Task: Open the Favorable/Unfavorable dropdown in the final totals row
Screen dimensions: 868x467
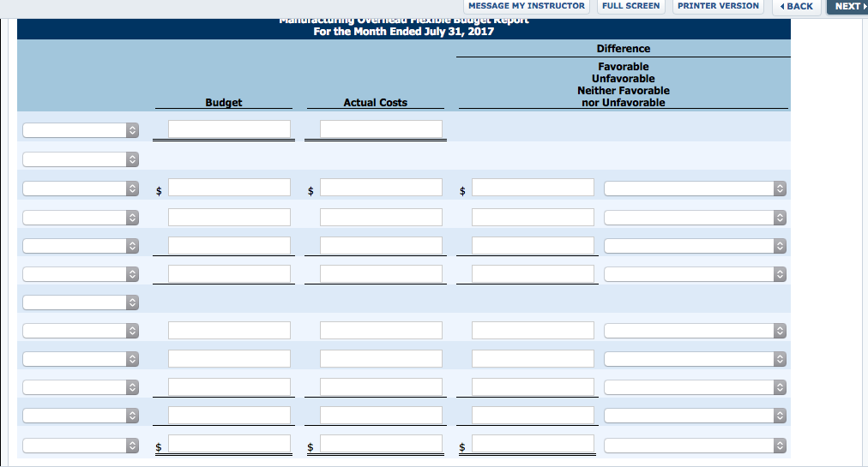Action: (x=696, y=446)
